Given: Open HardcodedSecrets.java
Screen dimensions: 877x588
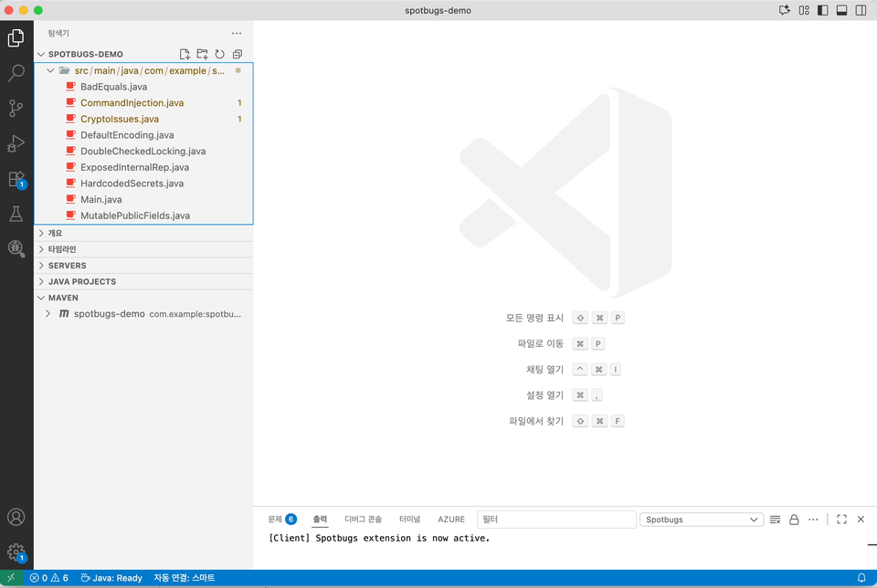Looking at the screenshot, I should (x=143, y=184).
